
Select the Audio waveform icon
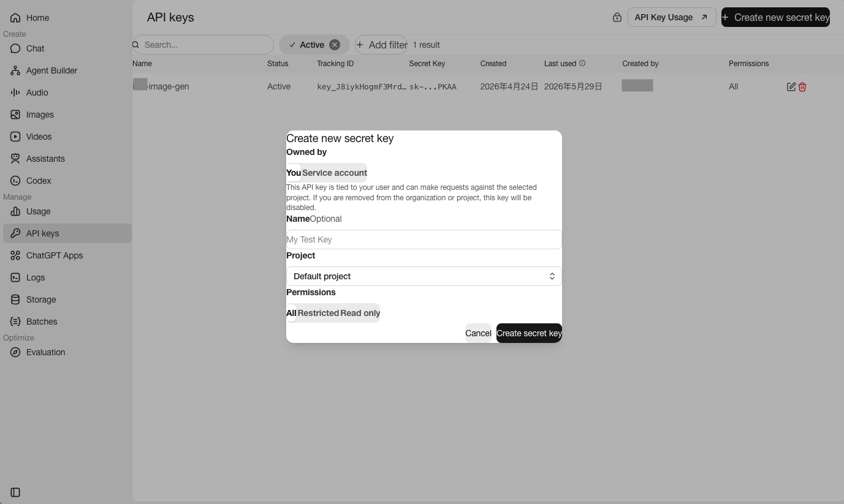15,92
